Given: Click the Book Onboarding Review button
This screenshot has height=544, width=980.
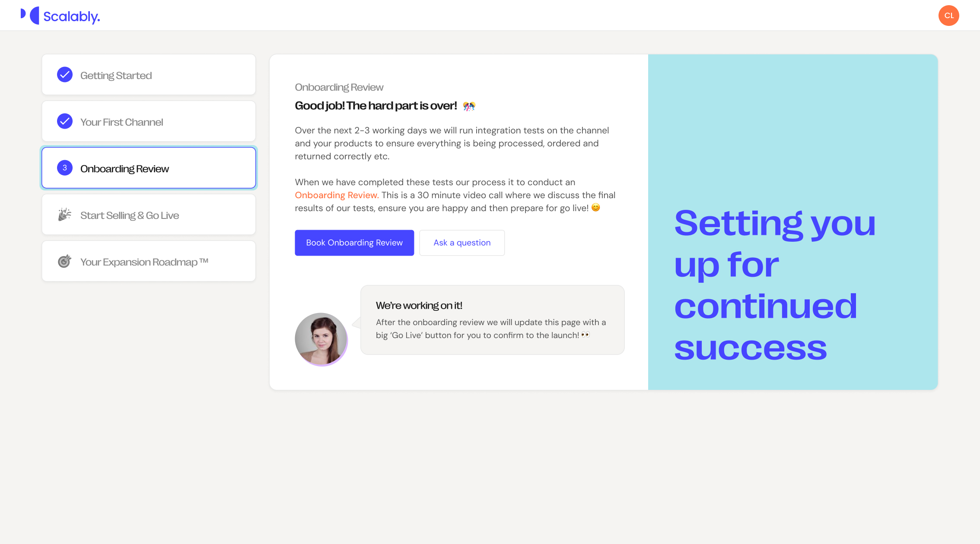Looking at the screenshot, I should point(354,243).
